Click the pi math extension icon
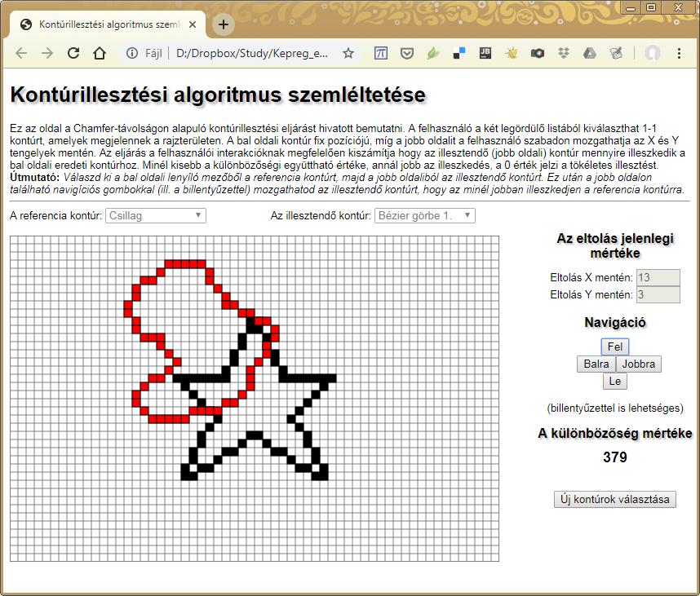 [x=381, y=54]
